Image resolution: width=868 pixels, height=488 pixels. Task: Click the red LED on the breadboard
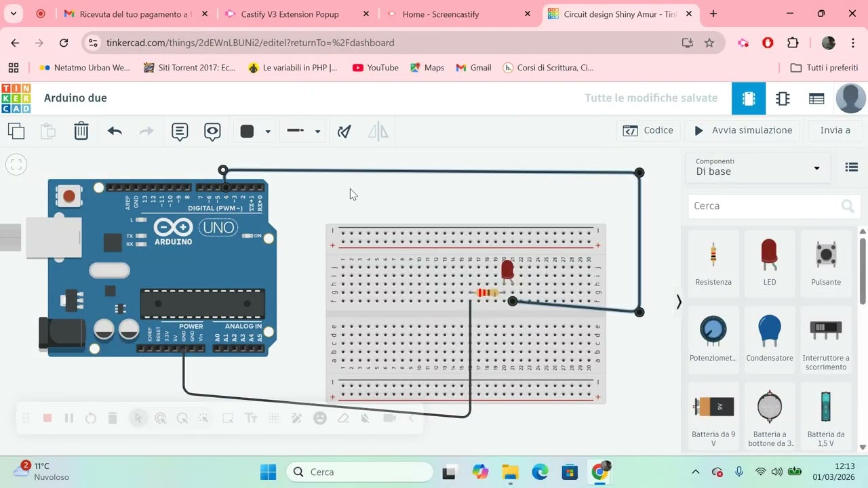[507, 270]
